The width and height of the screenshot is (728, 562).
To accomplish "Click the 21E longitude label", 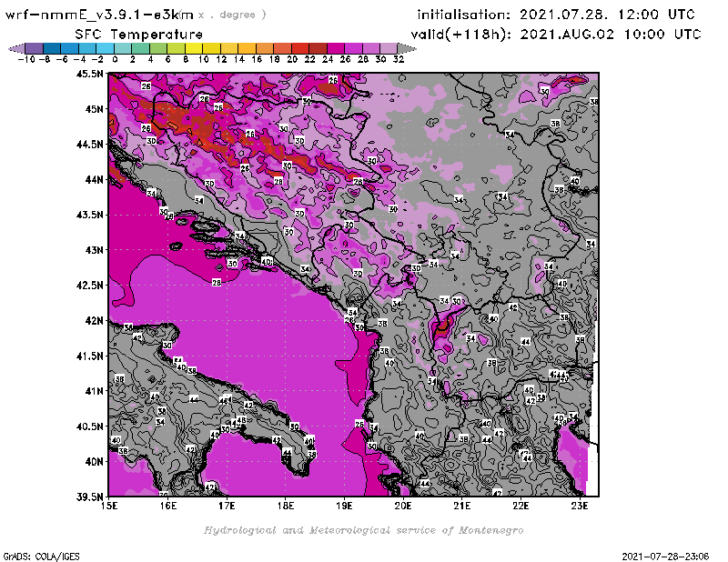I will [462, 506].
